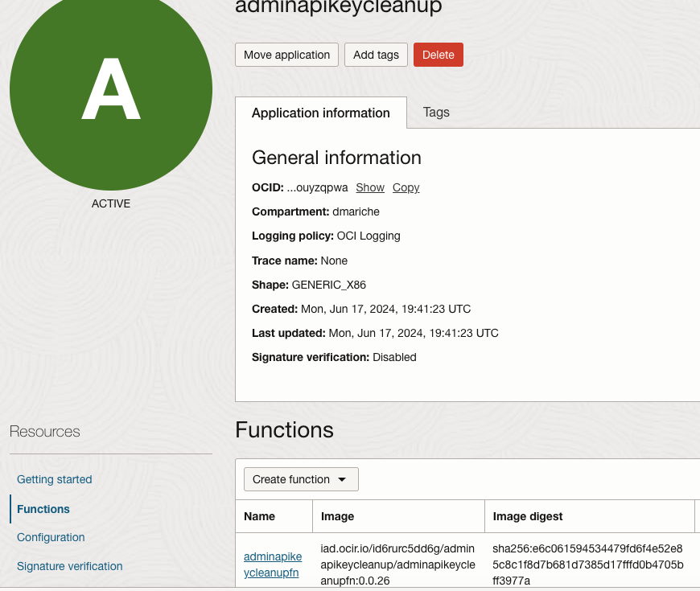Viewport: 700px width, 591px height.
Task: Switch to the Application information tab
Action: tap(320, 113)
